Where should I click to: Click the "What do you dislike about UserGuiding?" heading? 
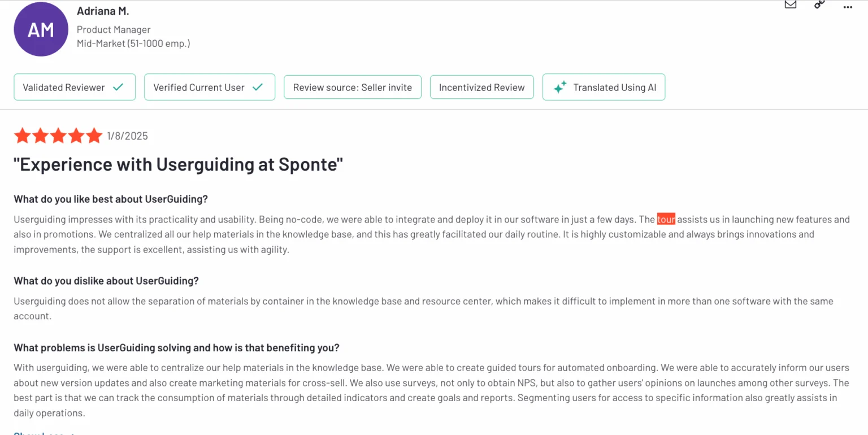(x=106, y=281)
